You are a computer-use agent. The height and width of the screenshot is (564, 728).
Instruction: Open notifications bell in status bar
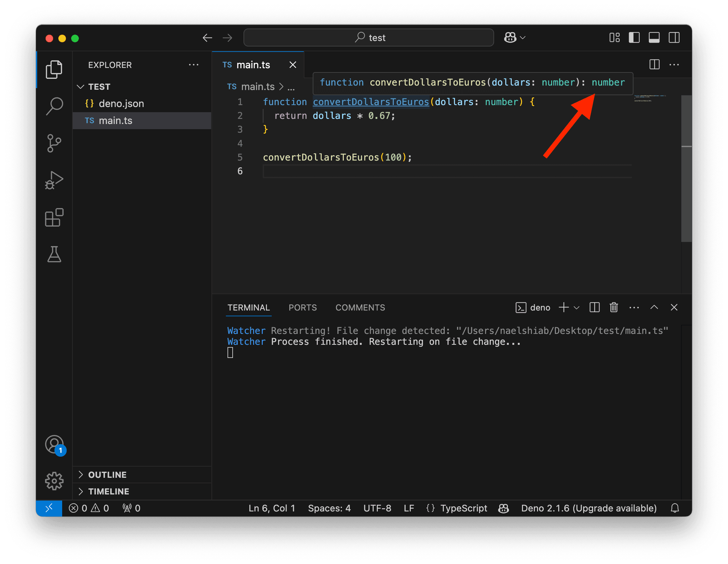point(675,508)
